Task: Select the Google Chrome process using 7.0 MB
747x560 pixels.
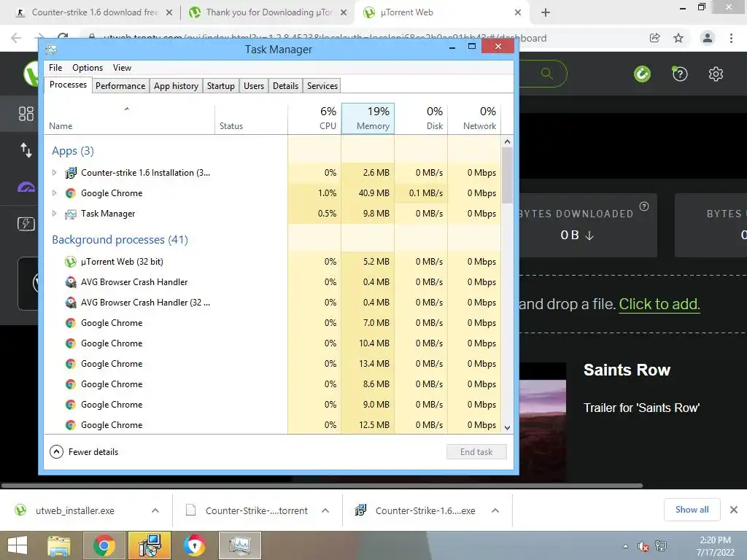Action: (273, 323)
